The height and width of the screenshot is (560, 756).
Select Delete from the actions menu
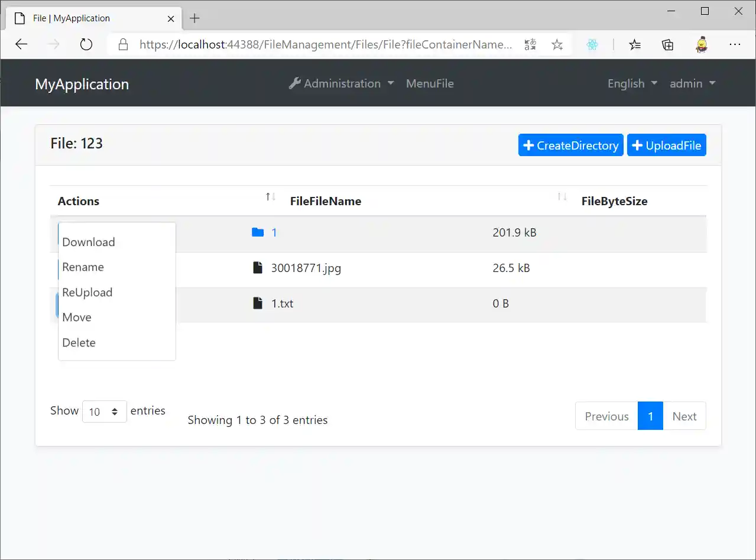coord(79,343)
